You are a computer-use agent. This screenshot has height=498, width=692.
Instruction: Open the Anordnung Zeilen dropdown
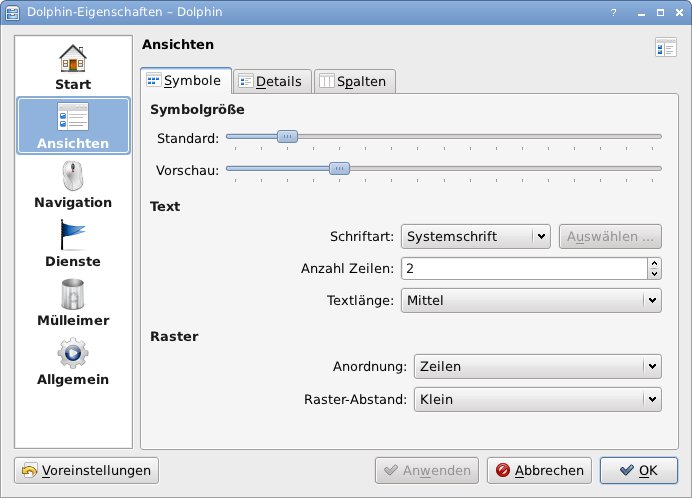coord(538,366)
